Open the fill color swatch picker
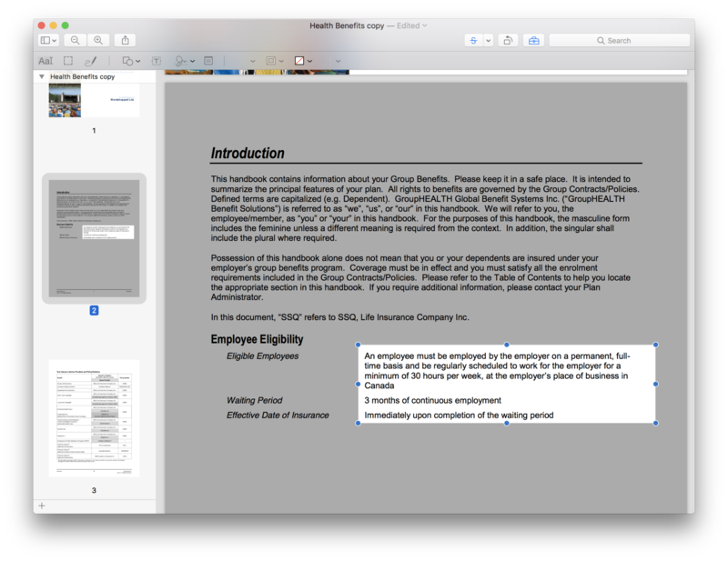Viewport: 728px width, 561px height. (x=302, y=61)
